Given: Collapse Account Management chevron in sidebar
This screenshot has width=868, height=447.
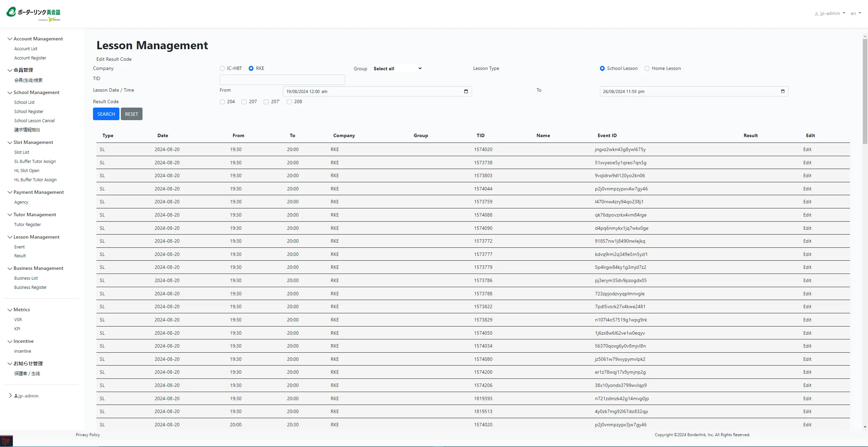Looking at the screenshot, I should (x=10, y=39).
